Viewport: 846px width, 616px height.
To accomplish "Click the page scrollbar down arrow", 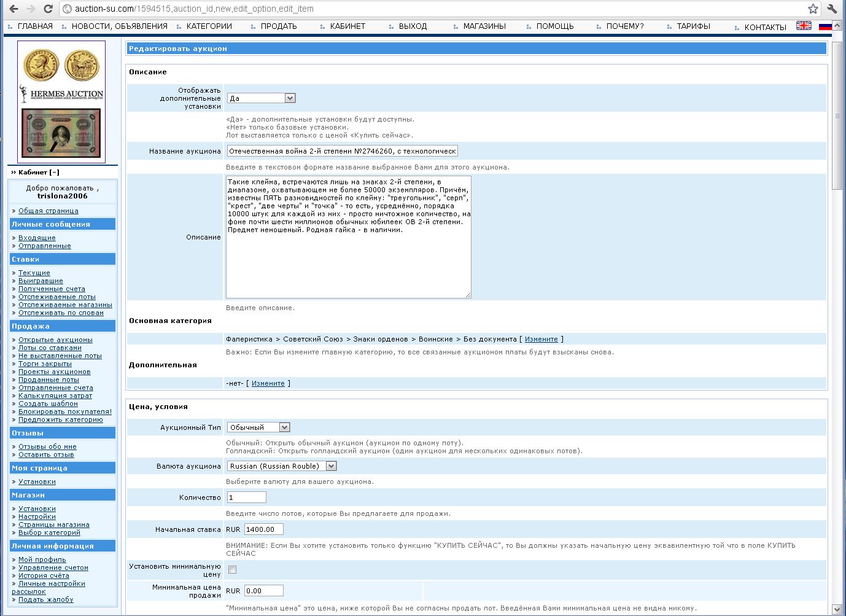I will click(x=837, y=609).
